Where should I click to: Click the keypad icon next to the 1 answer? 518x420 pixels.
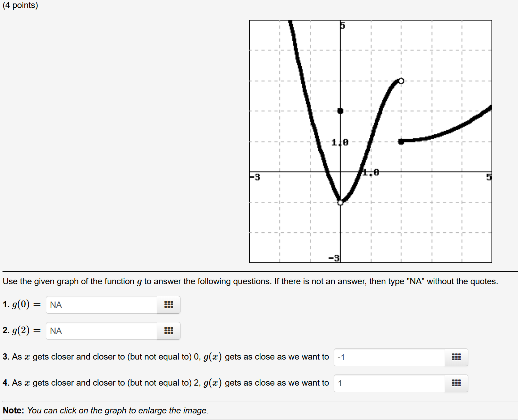(456, 383)
